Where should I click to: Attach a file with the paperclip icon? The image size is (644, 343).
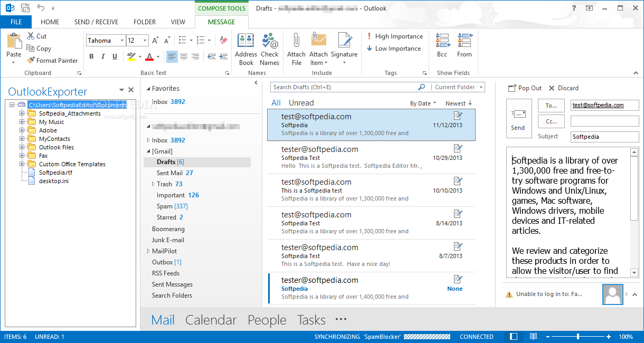(297, 49)
